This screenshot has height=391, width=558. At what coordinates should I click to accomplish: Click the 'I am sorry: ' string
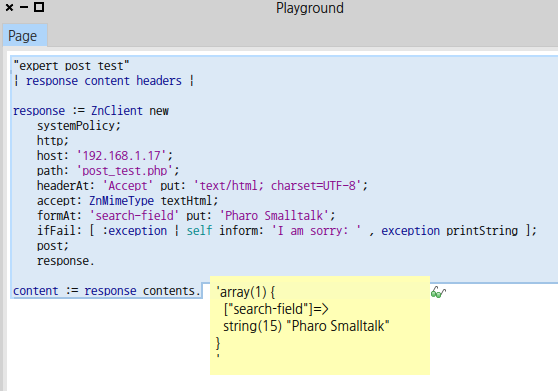(316, 231)
